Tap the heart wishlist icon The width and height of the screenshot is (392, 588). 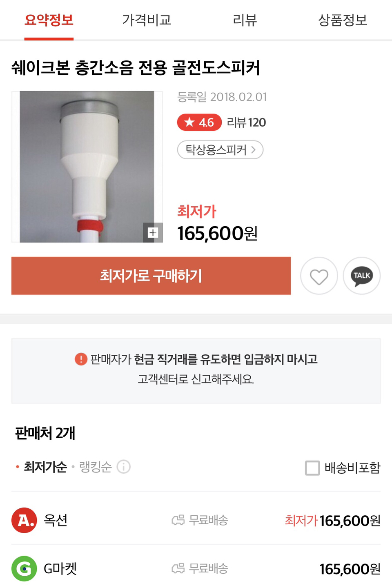pyautogui.click(x=319, y=276)
